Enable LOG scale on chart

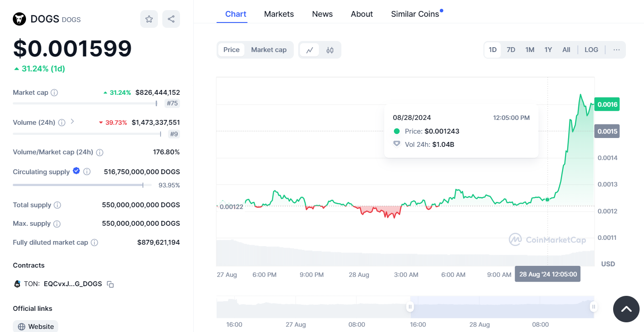tap(592, 50)
